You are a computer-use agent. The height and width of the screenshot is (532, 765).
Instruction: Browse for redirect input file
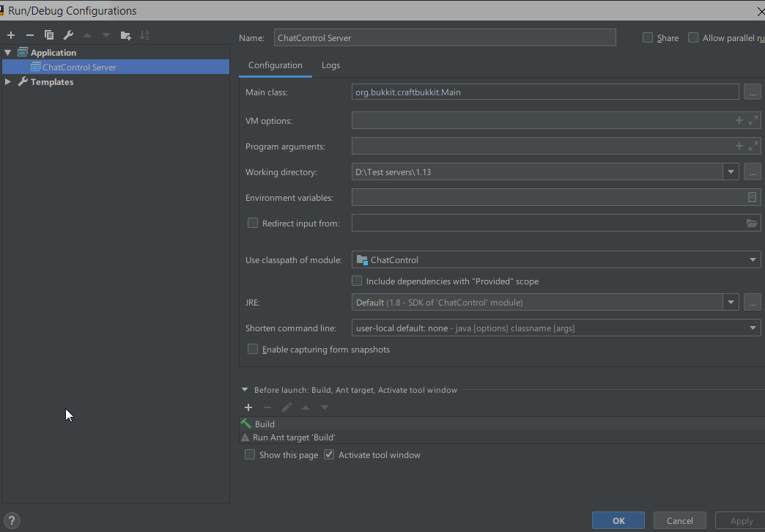click(752, 223)
